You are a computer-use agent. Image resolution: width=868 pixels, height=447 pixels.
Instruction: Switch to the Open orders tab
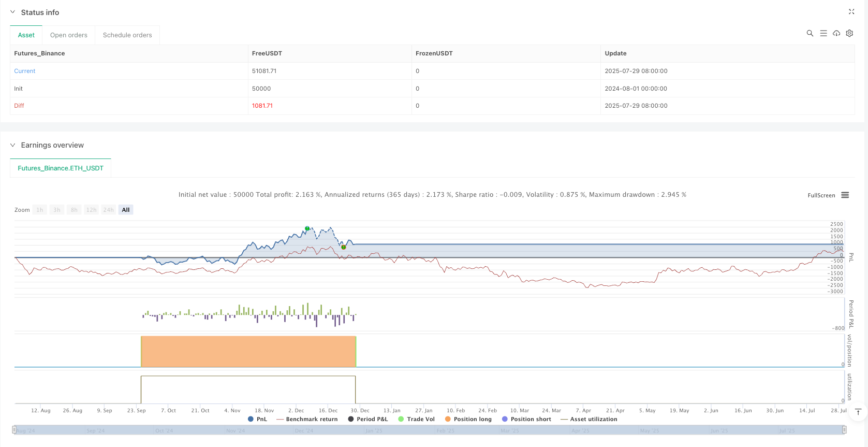tap(69, 35)
